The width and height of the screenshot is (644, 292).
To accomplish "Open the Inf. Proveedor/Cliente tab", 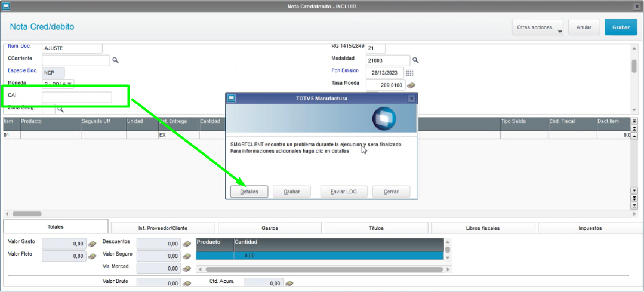I will (x=163, y=228).
